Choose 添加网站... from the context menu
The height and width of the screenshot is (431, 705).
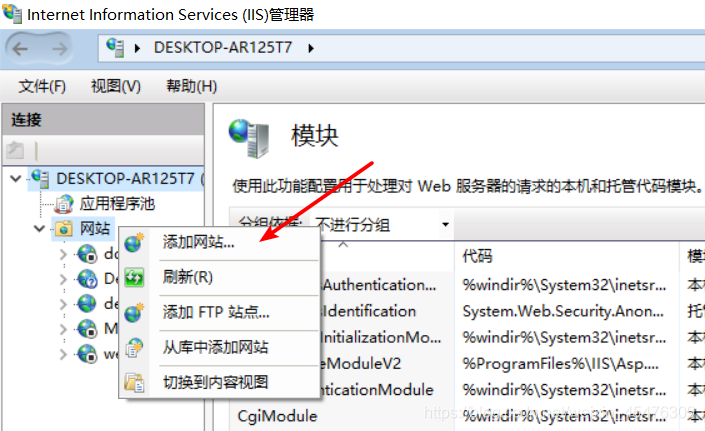click(219, 242)
